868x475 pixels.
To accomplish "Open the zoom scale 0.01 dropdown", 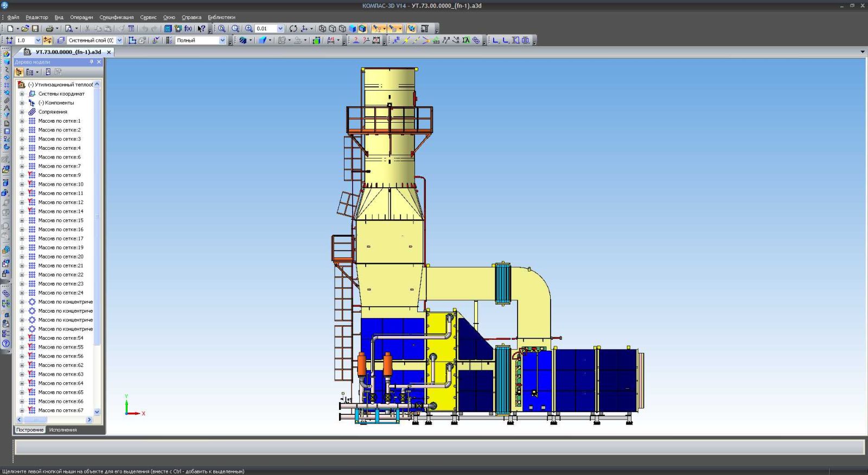I will 280,28.
